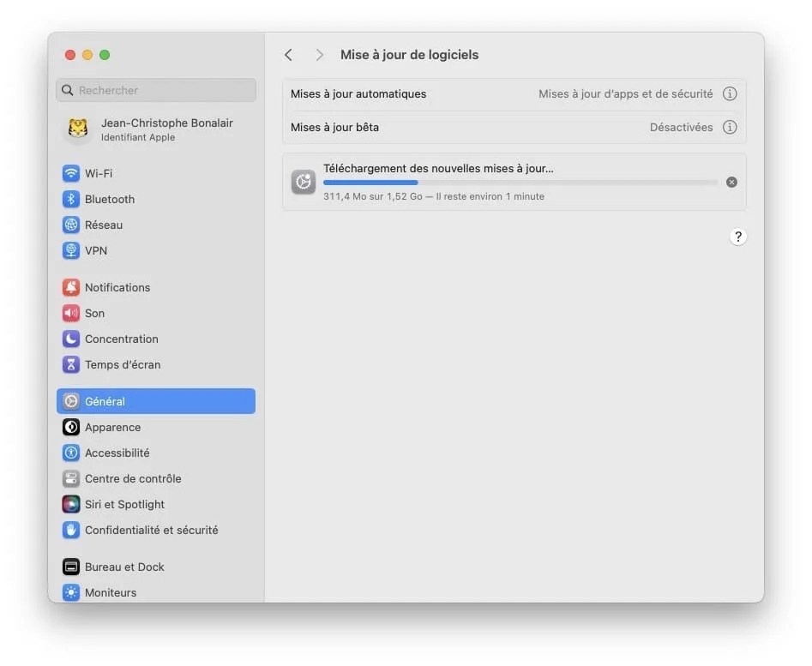Open Accessibilité settings section
The image size is (812, 666).
tap(117, 453)
